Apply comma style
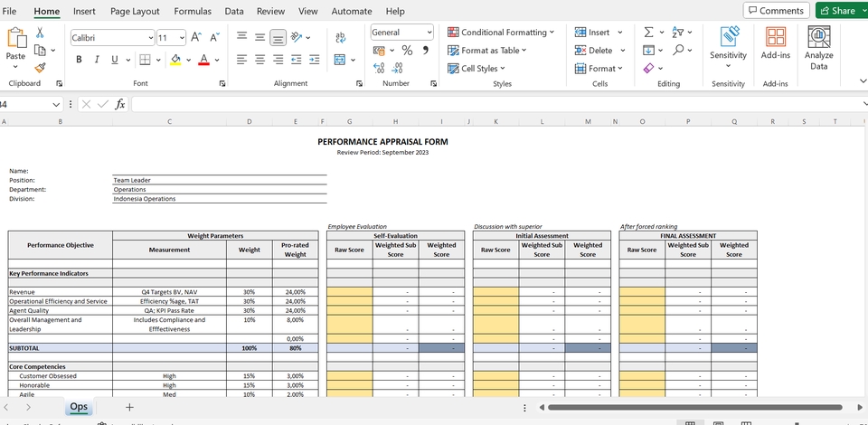The width and height of the screenshot is (868, 425). click(x=426, y=51)
